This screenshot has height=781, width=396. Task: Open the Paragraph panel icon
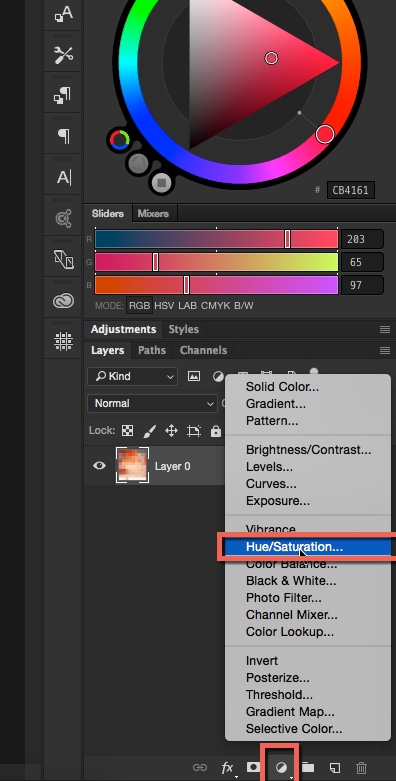coord(64,136)
